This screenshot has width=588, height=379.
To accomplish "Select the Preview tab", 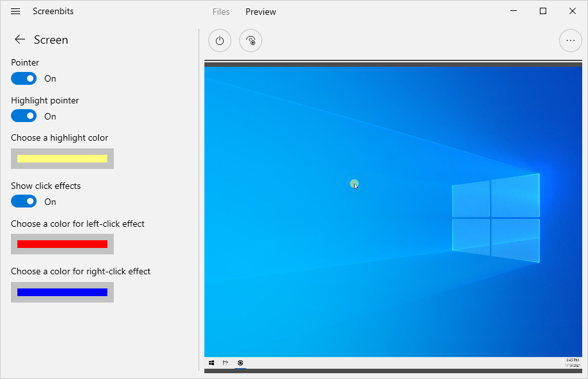I will [x=261, y=12].
